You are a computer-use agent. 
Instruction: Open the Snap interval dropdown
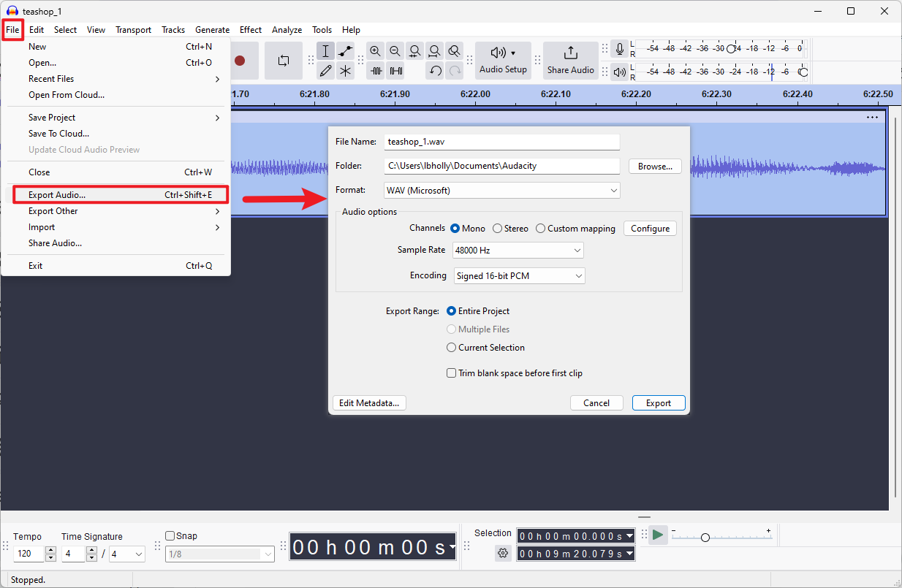coord(219,554)
